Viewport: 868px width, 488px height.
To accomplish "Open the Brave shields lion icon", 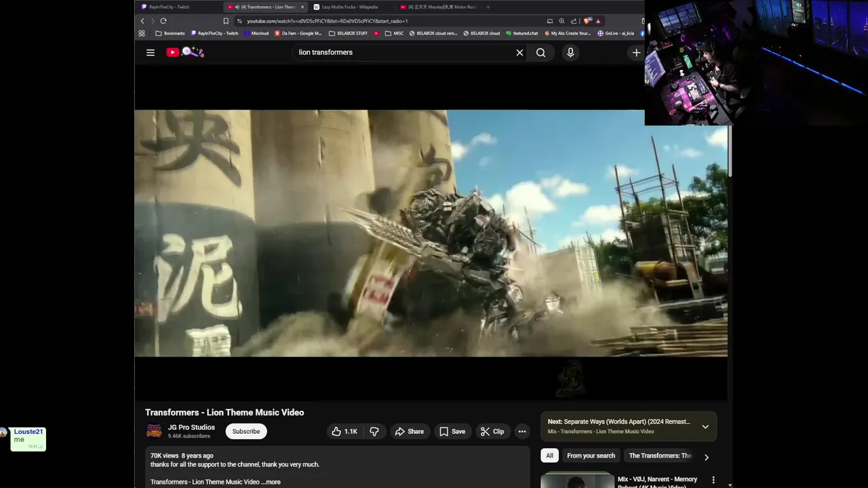I will 587,21.
